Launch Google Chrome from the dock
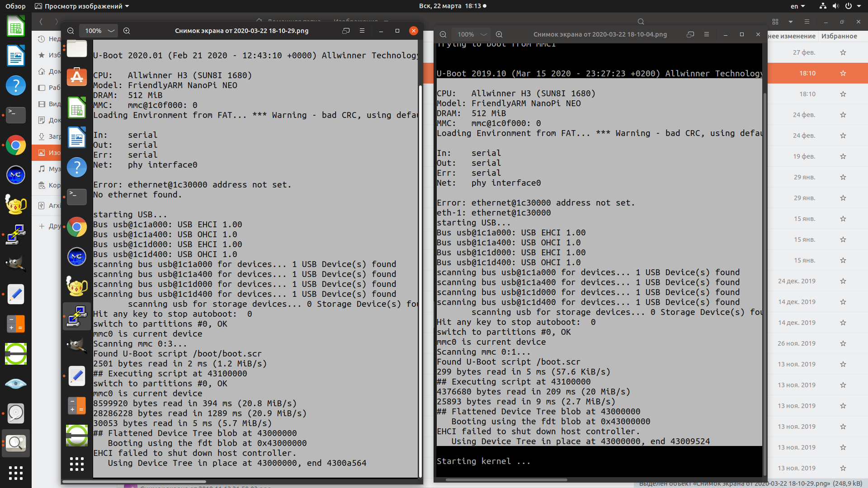The width and height of the screenshot is (868, 488). [x=16, y=145]
